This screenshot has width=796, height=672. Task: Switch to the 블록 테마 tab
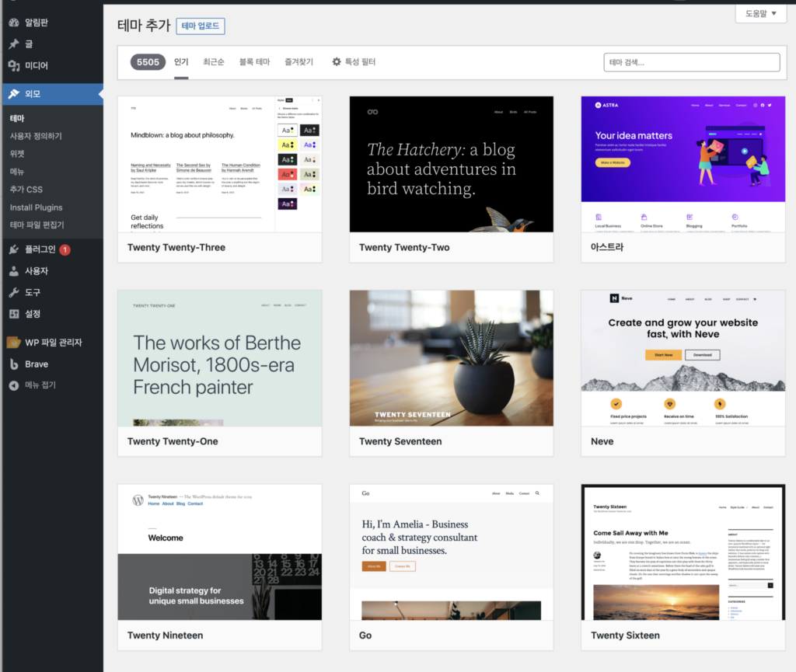coord(254,62)
